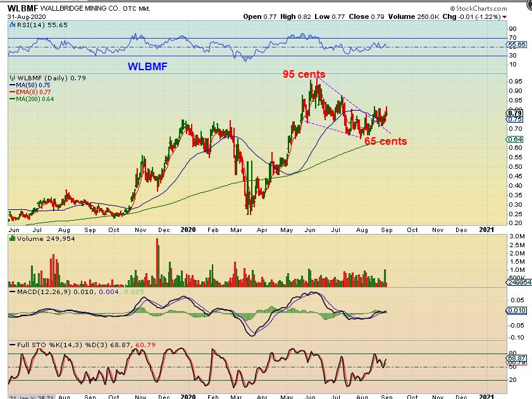Image resolution: width=532 pixels, height=399 pixels.
Task: Click the 249954 volume tag on right axis
Action: coord(519,282)
